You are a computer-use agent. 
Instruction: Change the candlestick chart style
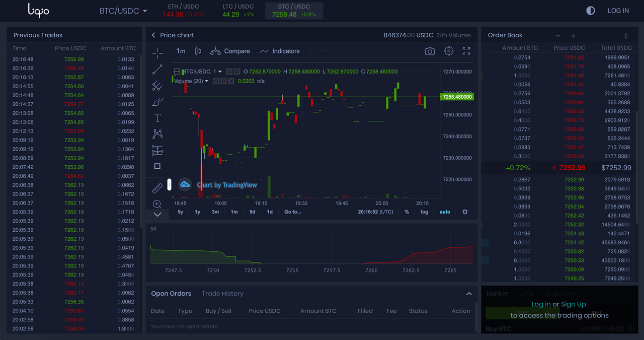coord(198,51)
